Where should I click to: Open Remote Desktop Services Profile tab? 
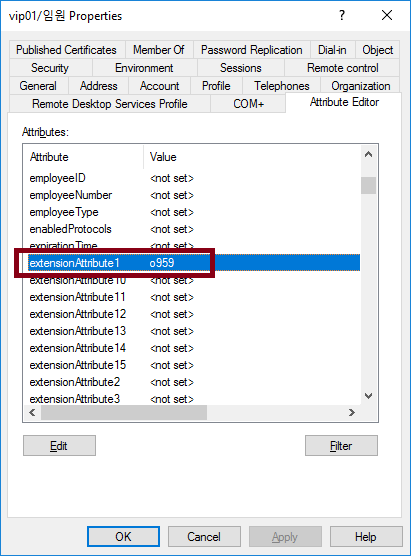pyautogui.click(x=110, y=104)
